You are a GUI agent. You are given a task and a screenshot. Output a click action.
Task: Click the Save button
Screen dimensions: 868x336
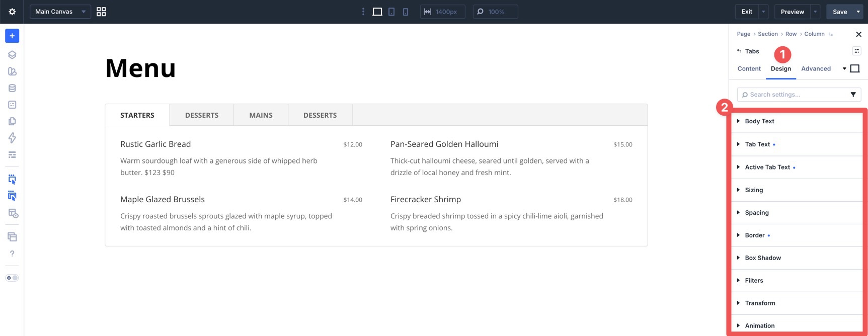pos(840,12)
